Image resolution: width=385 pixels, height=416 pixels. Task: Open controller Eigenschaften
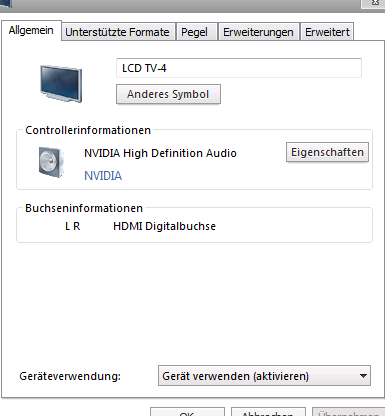327,152
